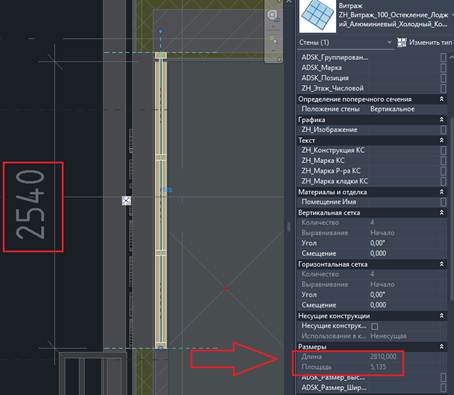Select the 2540 dimension text

coord(31,205)
